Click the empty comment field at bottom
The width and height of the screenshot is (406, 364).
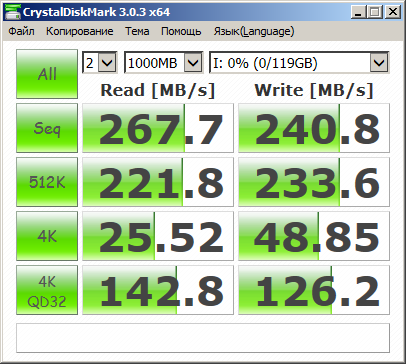tap(203, 338)
